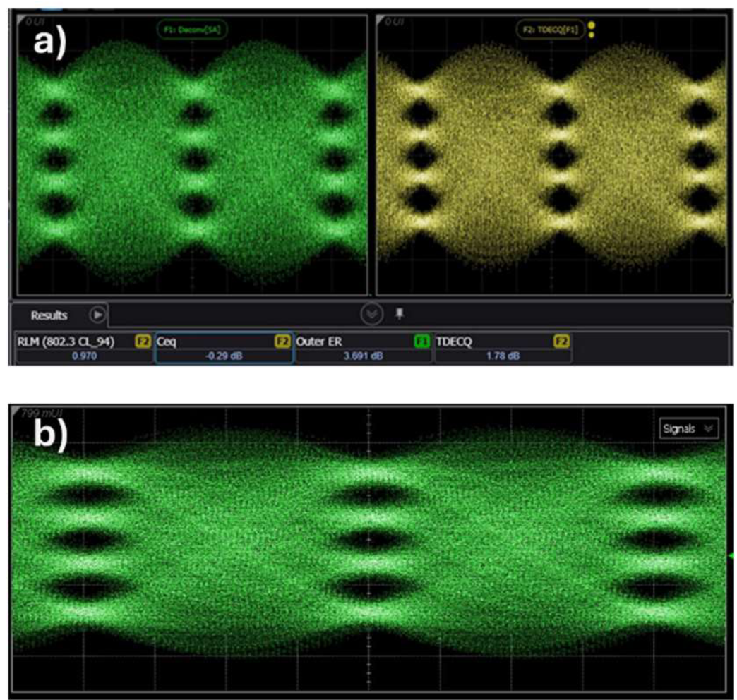Click the TDECQ measurement label
This screenshot has height=700, width=737.
454,342
